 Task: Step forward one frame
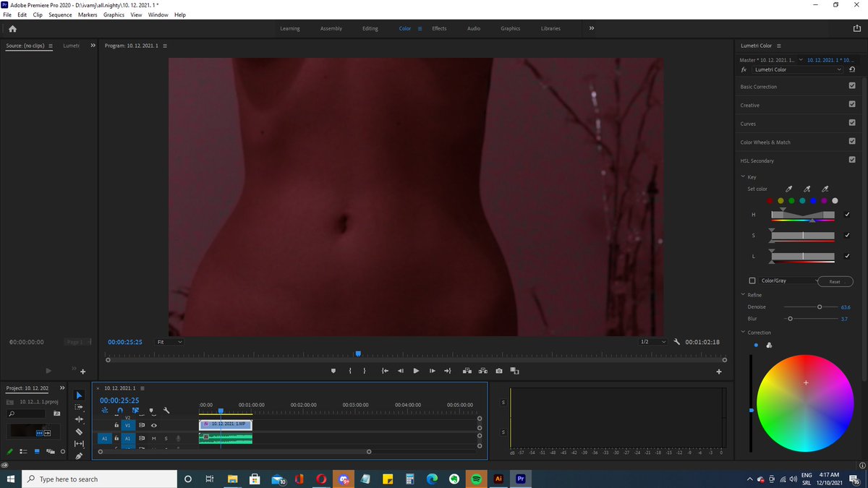(432, 371)
